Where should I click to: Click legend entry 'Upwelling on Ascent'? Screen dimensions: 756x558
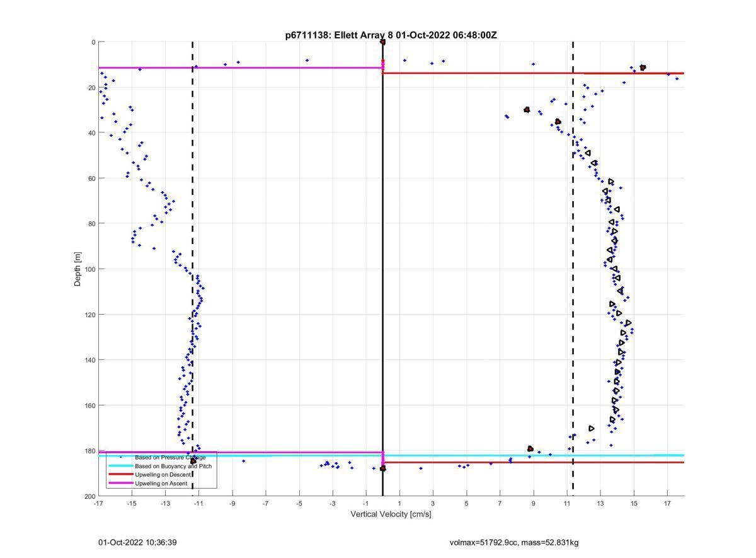pyautogui.click(x=161, y=483)
